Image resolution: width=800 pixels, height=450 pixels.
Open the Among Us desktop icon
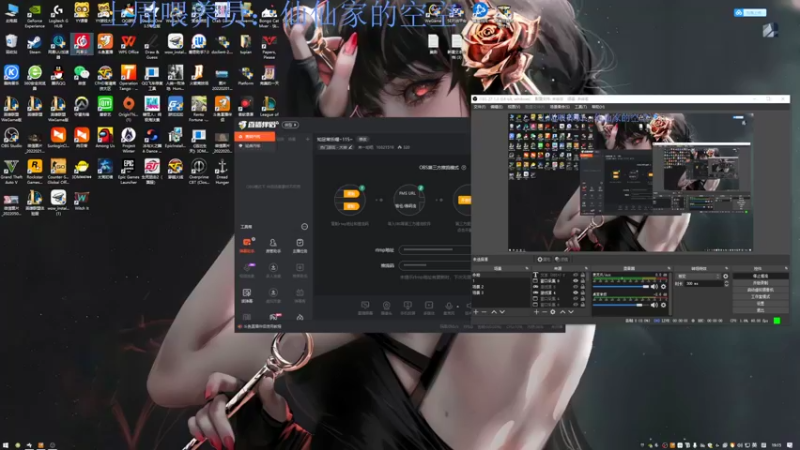point(105,138)
